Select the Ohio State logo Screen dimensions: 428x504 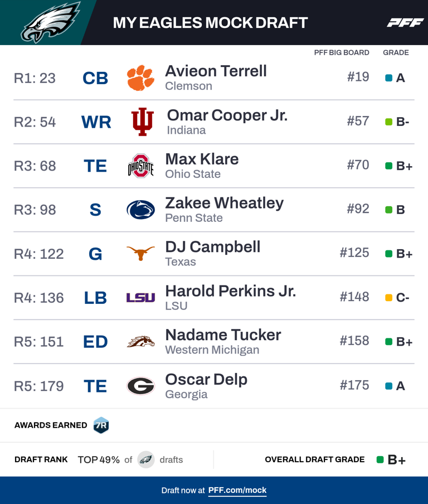point(140,166)
